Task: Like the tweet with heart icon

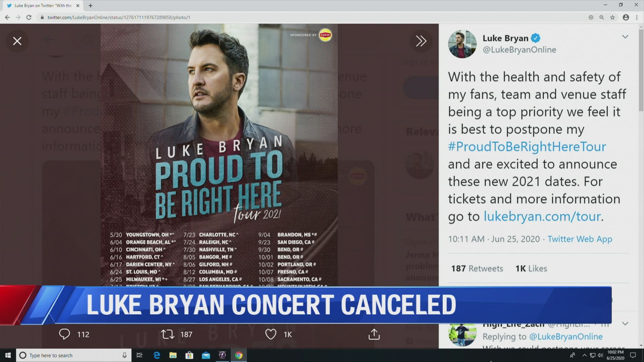Action: click(x=271, y=334)
